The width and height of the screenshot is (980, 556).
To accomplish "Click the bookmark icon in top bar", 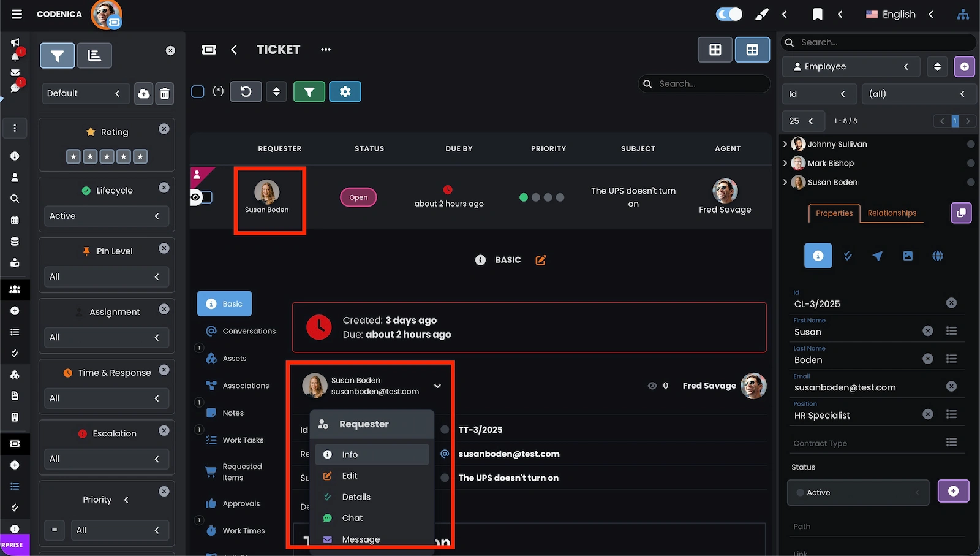I will click(817, 14).
